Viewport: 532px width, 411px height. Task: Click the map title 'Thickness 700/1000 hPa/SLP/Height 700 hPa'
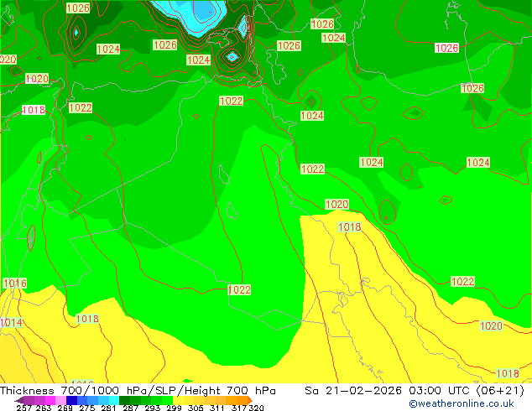click(x=138, y=390)
